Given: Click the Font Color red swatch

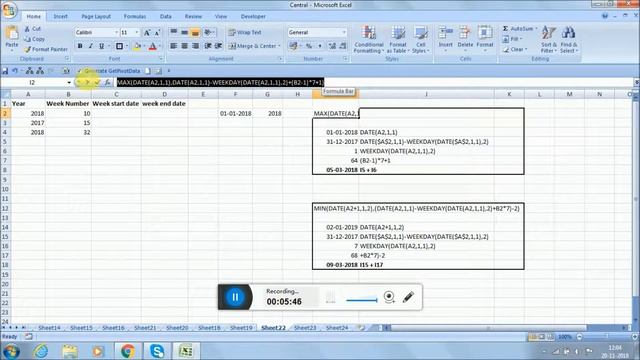Looking at the screenshot, I should [153, 46].
